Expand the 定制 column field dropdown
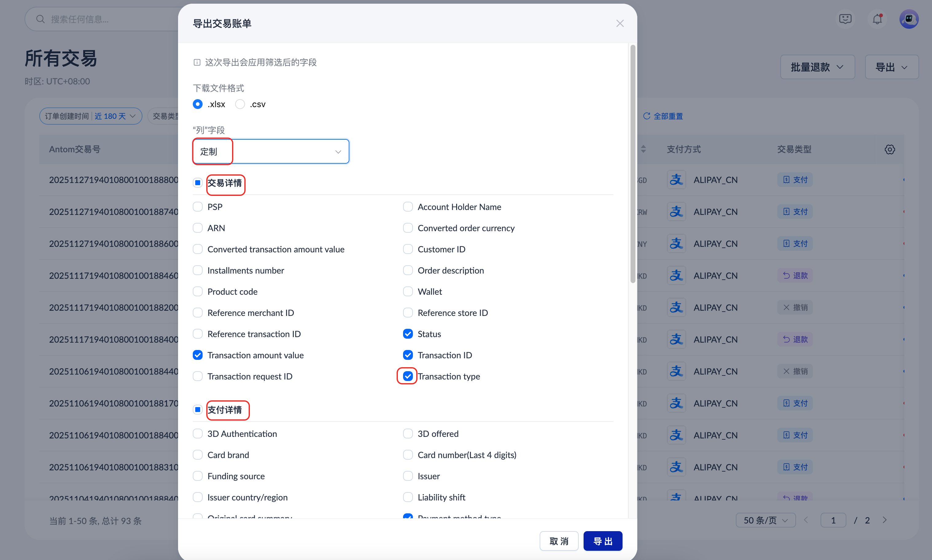932x560 pixels. click(x=270, y=152)
